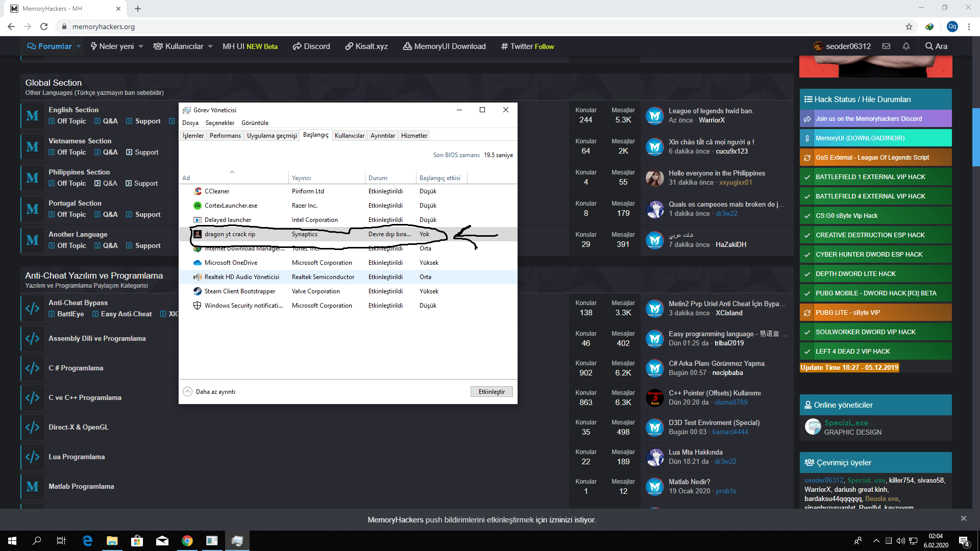
Task: Open the Windows Start menu
Action: pyautogui.click(x=12, y=541)
